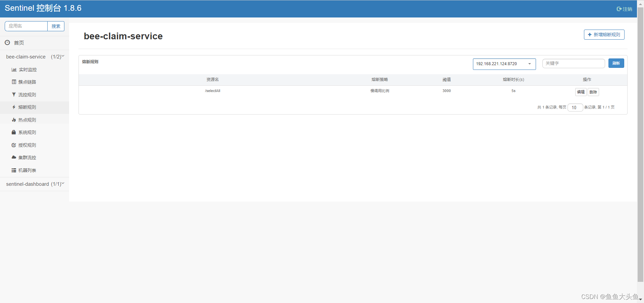
Task: Open 机器列表 via its list icon
Action: coord(14,170)
